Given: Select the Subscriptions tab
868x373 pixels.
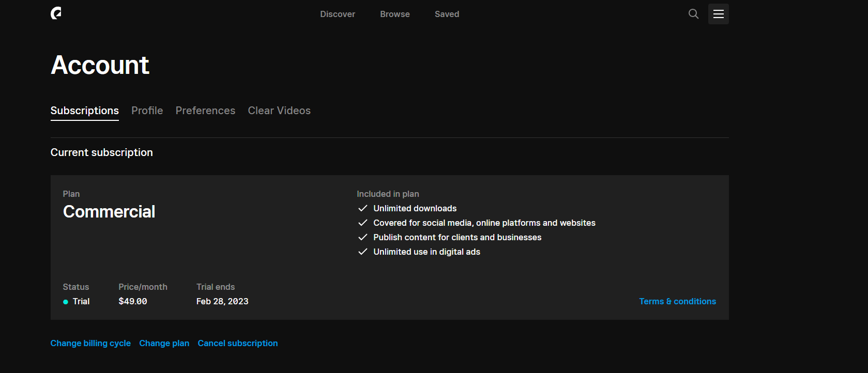Looking at the screenshot, I should pyautogui.click(x=85, y=111).
